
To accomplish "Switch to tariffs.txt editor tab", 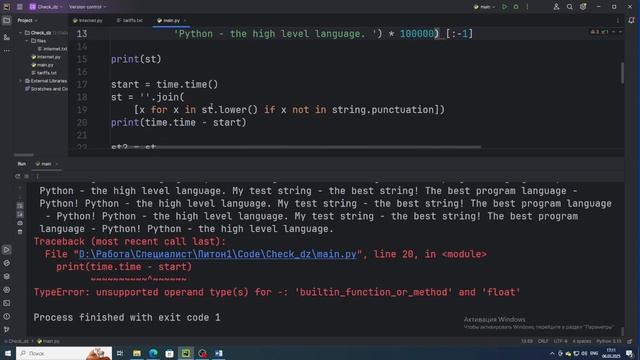I will click(130, 20).
